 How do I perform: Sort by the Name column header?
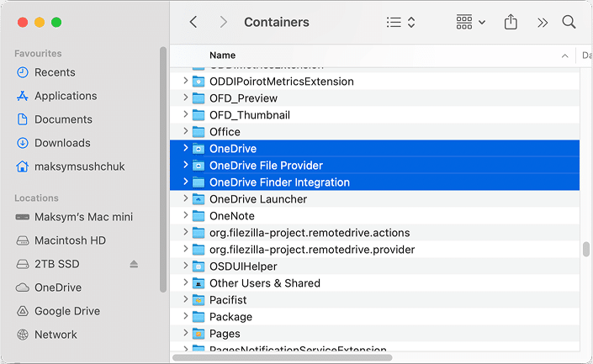pyautogui.click(x=222, y=55)
